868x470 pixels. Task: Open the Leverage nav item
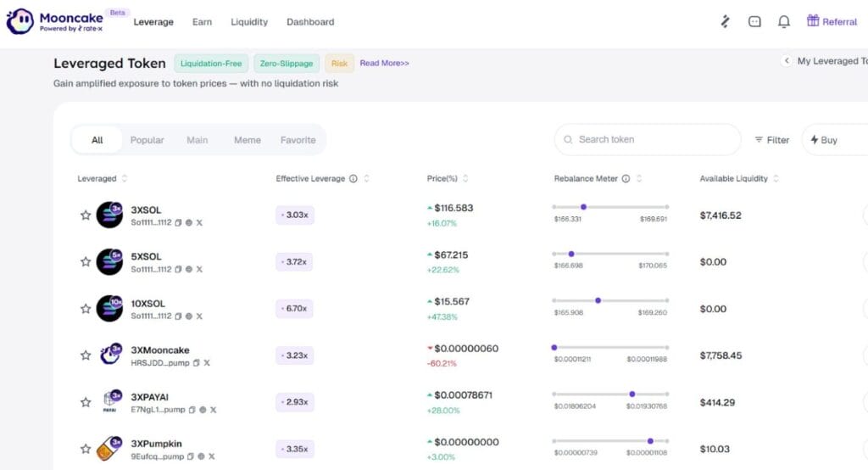point(153,22)
